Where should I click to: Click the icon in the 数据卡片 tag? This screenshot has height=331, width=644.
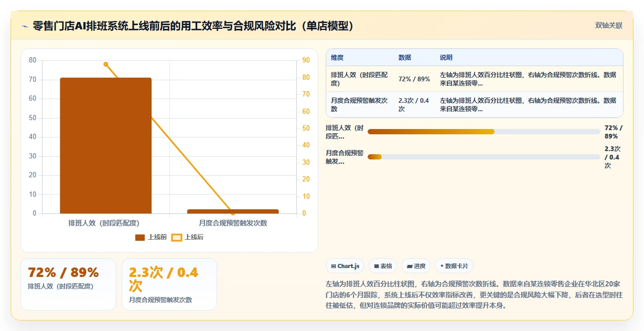tap(442, 266)
